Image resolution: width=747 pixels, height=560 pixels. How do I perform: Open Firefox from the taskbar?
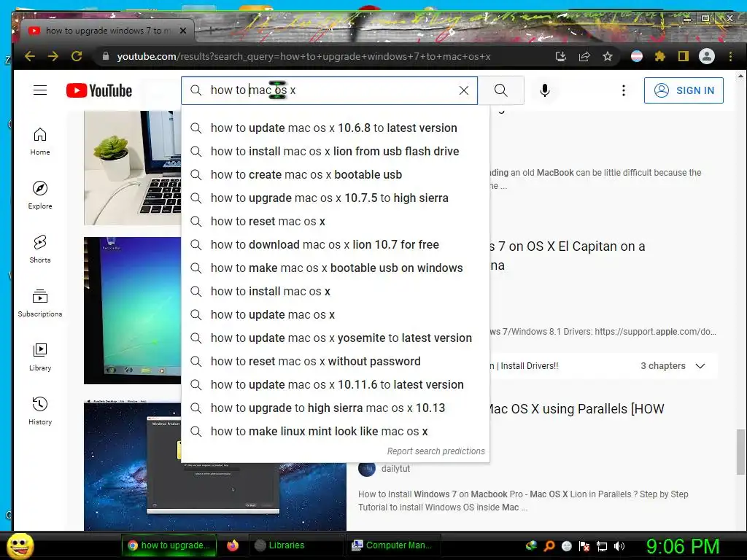click(x=233, y=545)
